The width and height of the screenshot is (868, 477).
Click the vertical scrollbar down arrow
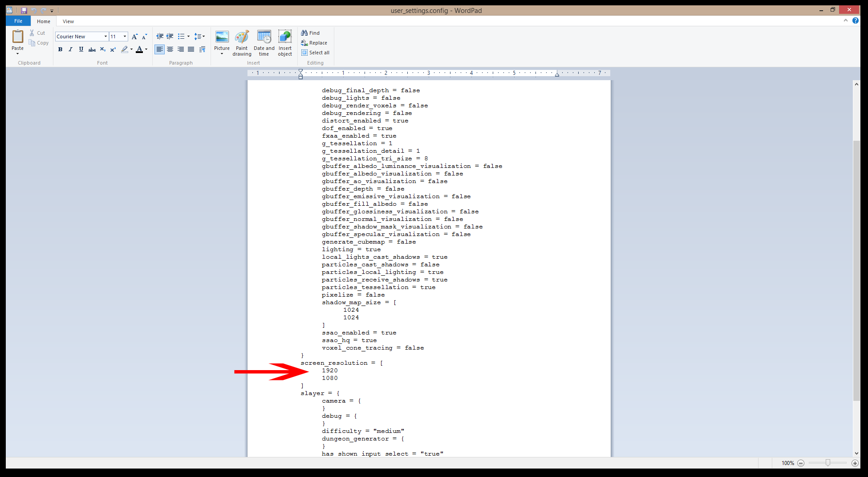(856, 453)
